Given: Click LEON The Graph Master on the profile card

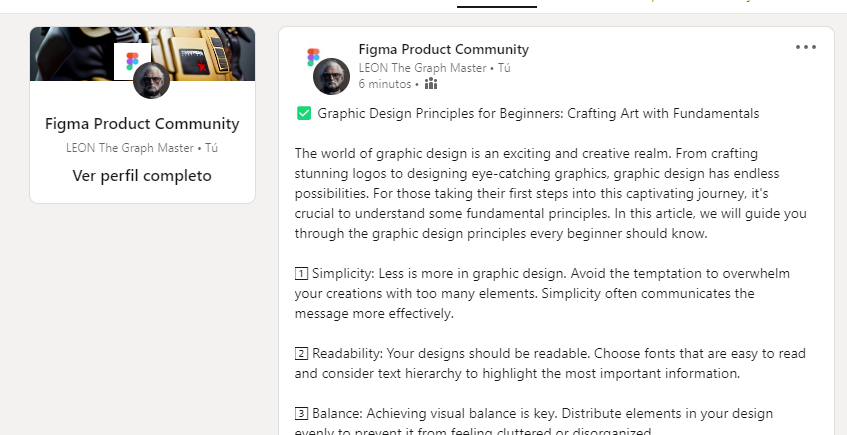Looking at the screenshot, I should pyautogui.click(x=130, y=148).
